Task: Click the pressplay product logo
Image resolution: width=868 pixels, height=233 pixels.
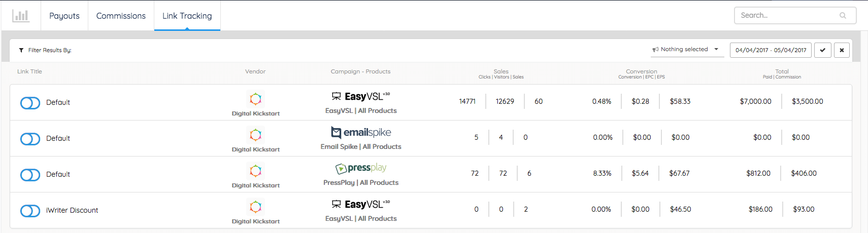Action: [361, 168]
